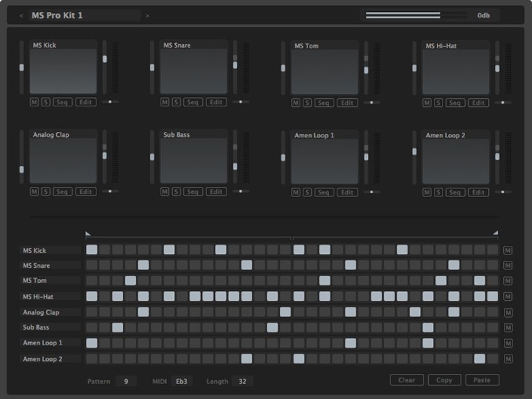Open the Edit panel for MS Tom
The image size is (532, 399).
tap(347, 103)
